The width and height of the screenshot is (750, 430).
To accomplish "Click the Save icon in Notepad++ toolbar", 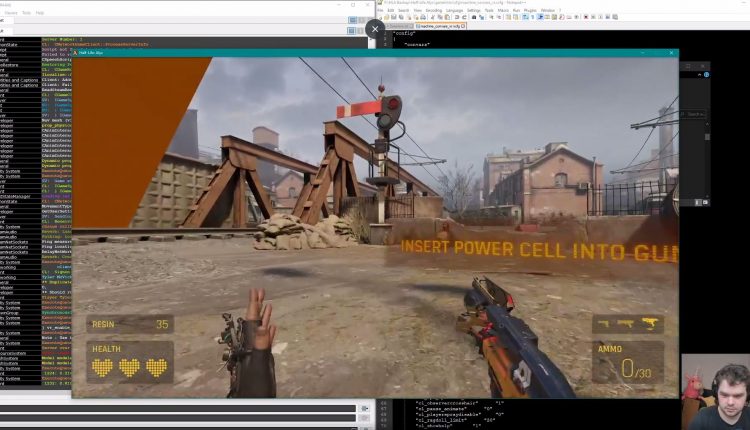I will click(394, 17).
